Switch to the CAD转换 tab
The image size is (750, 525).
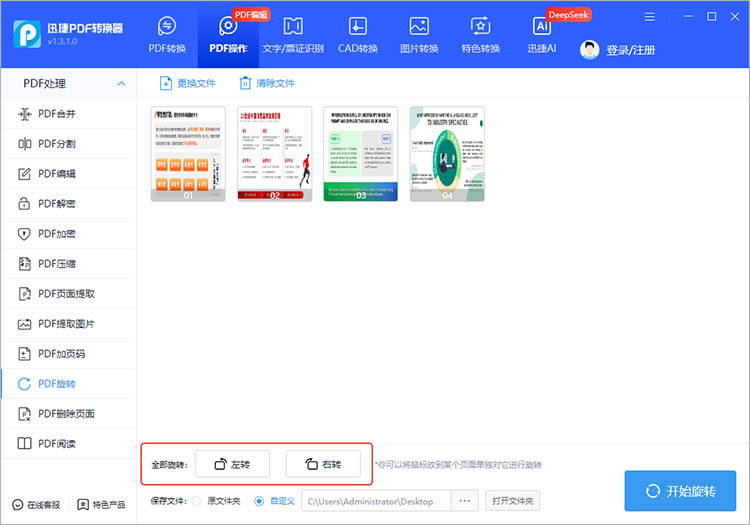(358, 34)
